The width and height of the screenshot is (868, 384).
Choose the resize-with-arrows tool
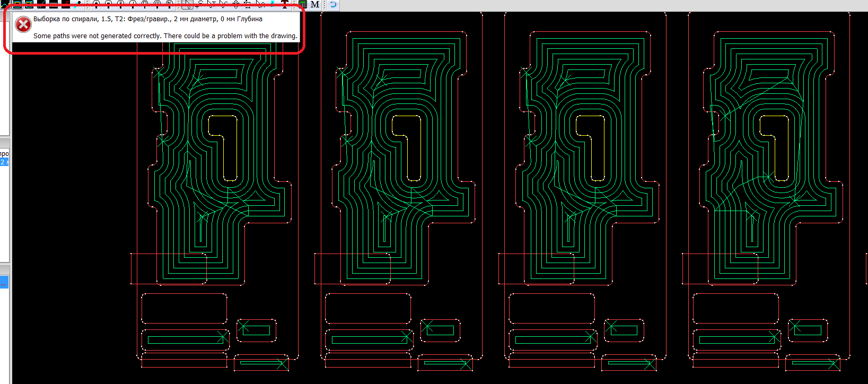[248, 4]
